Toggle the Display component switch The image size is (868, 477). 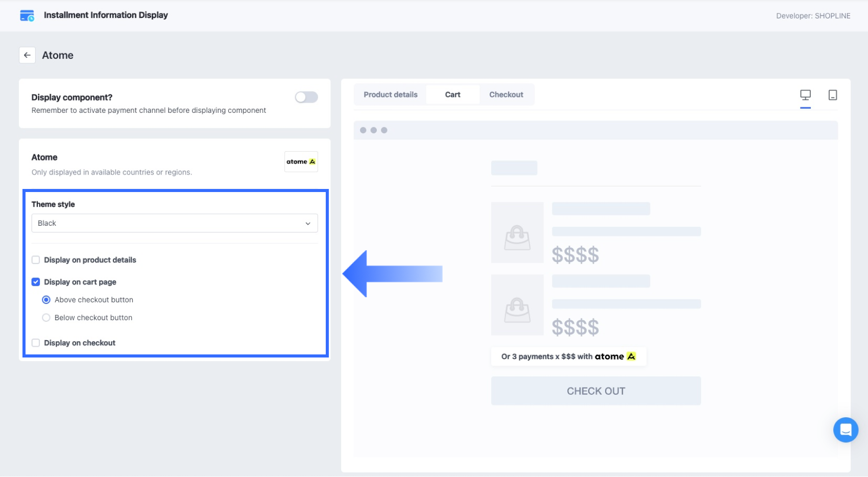[306, 97]
